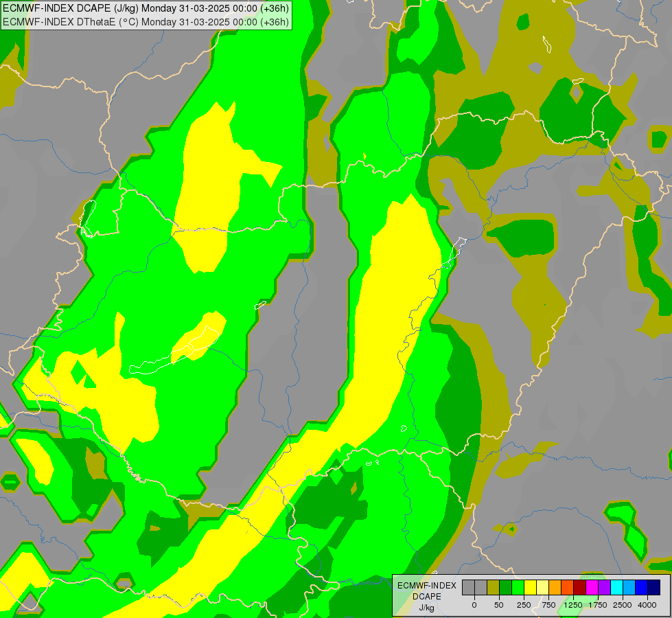Click the dark green legend swatch
This screenshot has height=618, width=672.
click(x=505, y=587)
